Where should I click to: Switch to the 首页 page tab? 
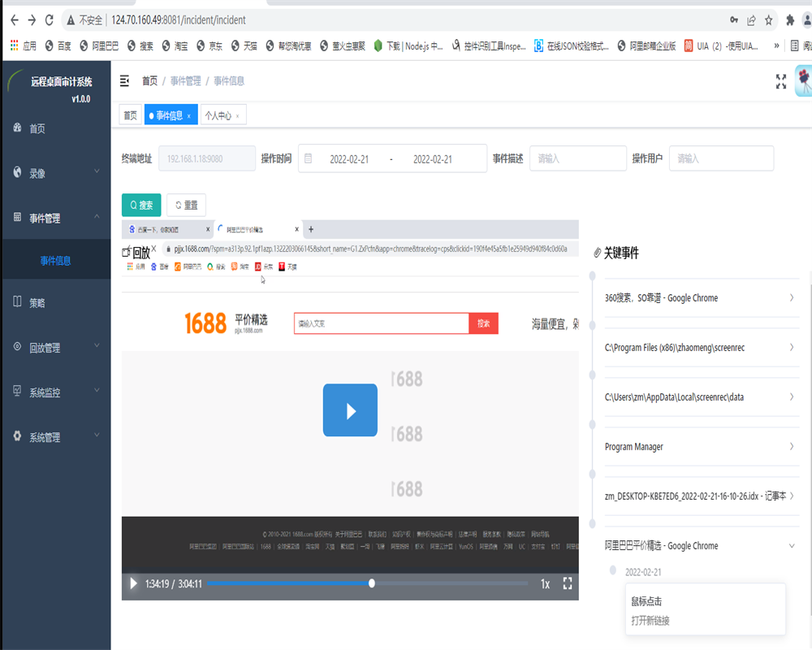click(x=130, y=116)
